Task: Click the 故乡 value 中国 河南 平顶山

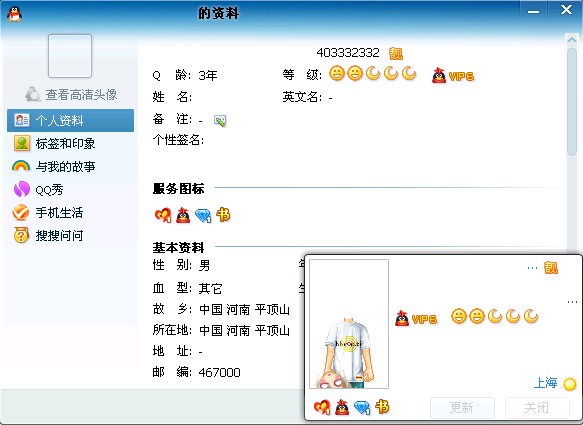Action: [x=244, y=309]
